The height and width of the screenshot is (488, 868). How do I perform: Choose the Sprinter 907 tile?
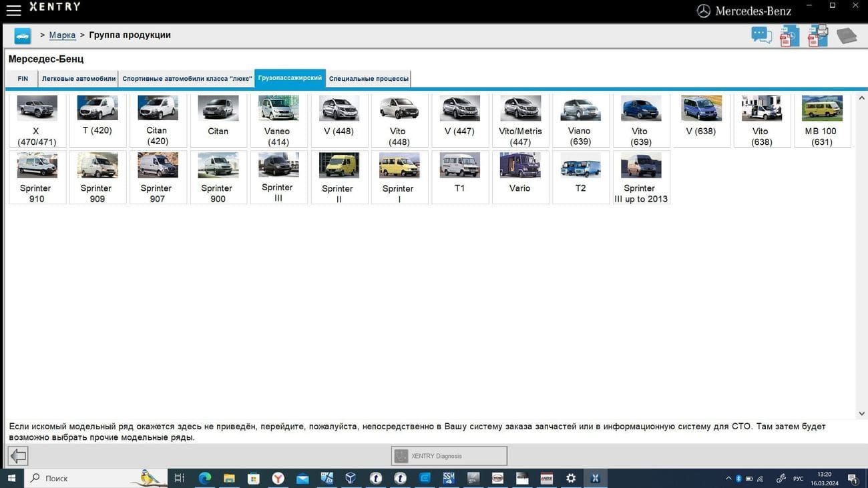click(158, 177)
